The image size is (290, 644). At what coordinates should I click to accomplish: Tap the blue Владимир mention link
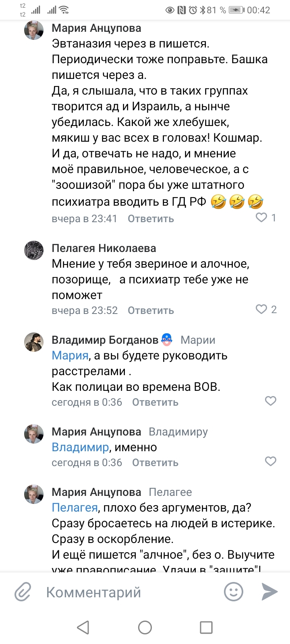tap(80, 448)
